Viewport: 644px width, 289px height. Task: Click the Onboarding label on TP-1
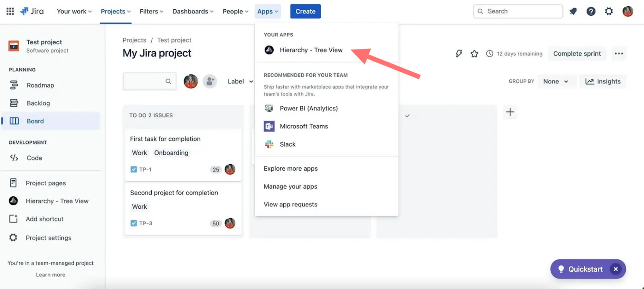(x=171, y=153)
